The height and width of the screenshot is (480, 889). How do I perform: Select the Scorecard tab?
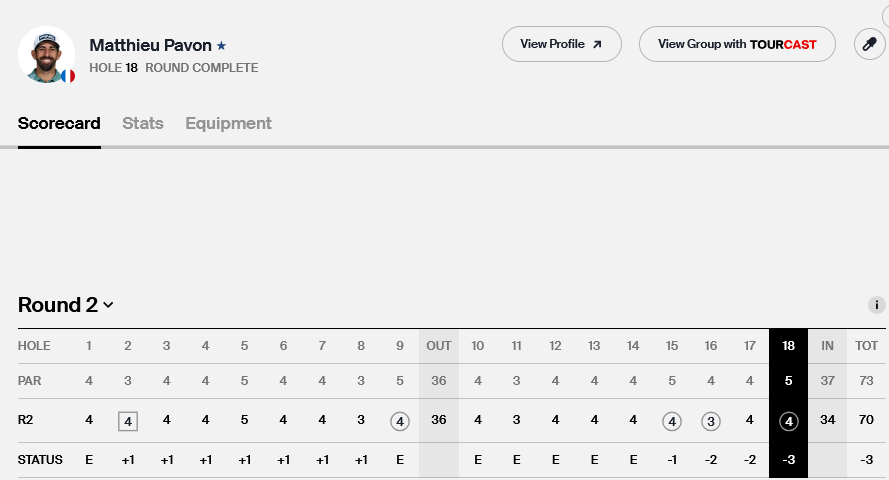coord(59,123)
